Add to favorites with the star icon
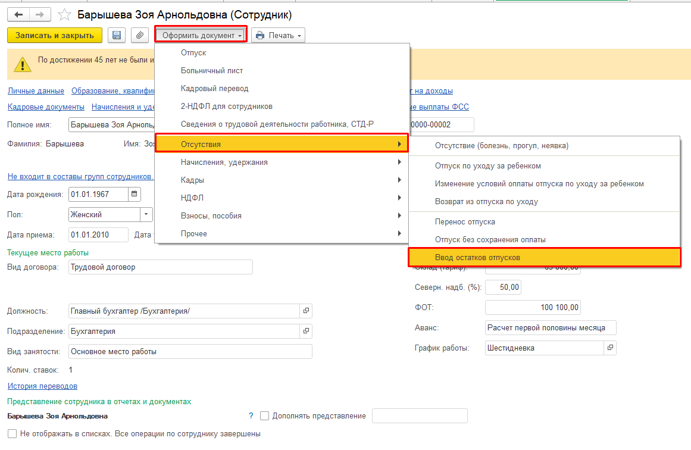The image size is (691, 450). click(64, 15)
